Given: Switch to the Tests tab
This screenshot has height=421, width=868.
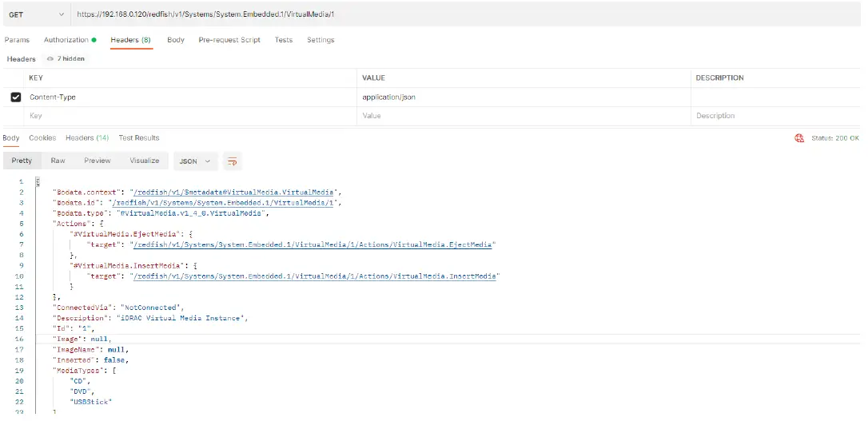Looking at the screenshot, I should coord(284,40).
